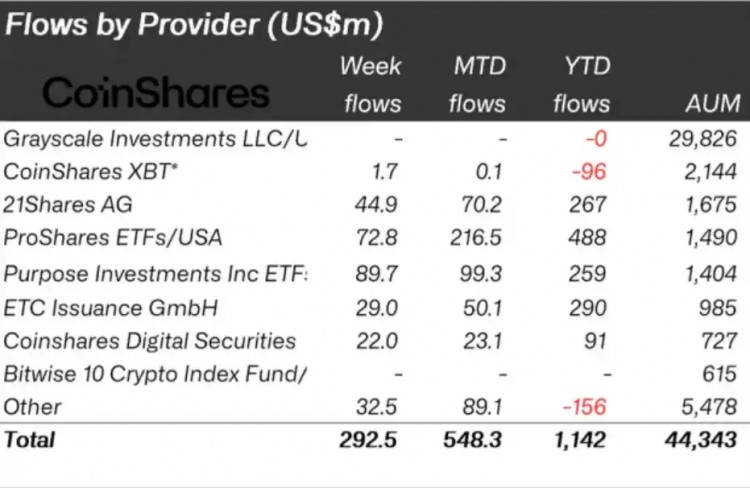Select the red -96 YTD value
This screenshot has height=488, width=750.
(x=589, y=172)
